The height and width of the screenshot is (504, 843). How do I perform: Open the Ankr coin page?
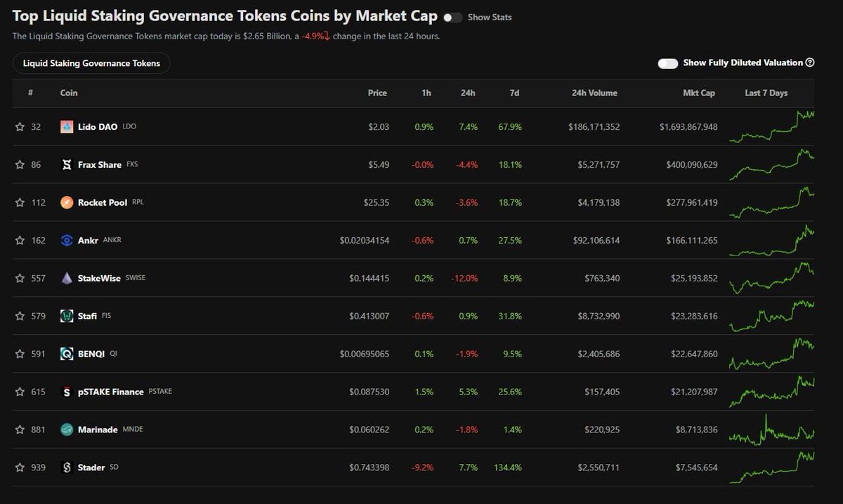87,241
